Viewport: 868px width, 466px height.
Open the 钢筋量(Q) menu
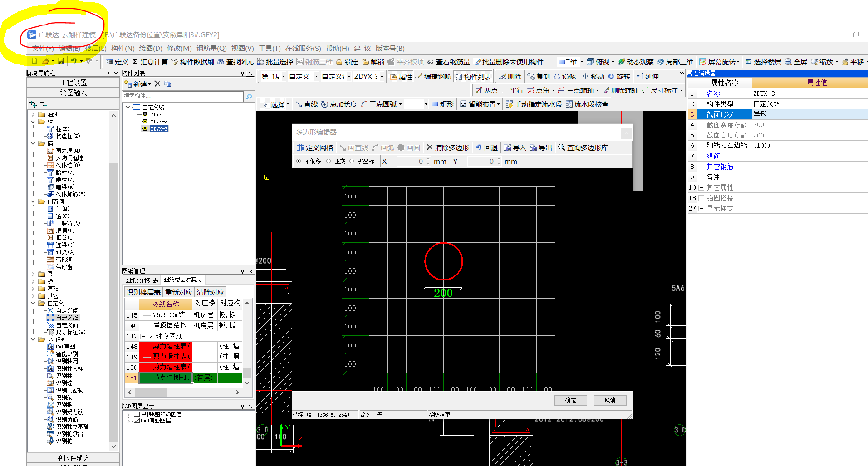[211, 49]
